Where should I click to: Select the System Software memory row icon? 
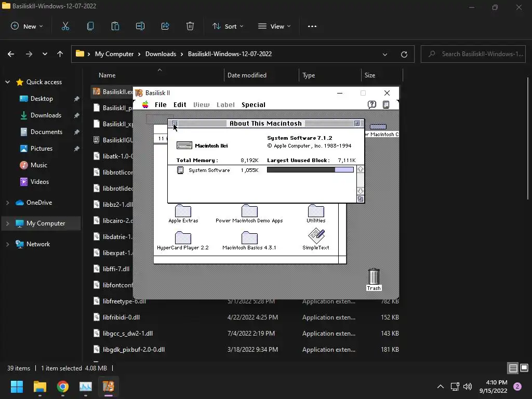180,170
